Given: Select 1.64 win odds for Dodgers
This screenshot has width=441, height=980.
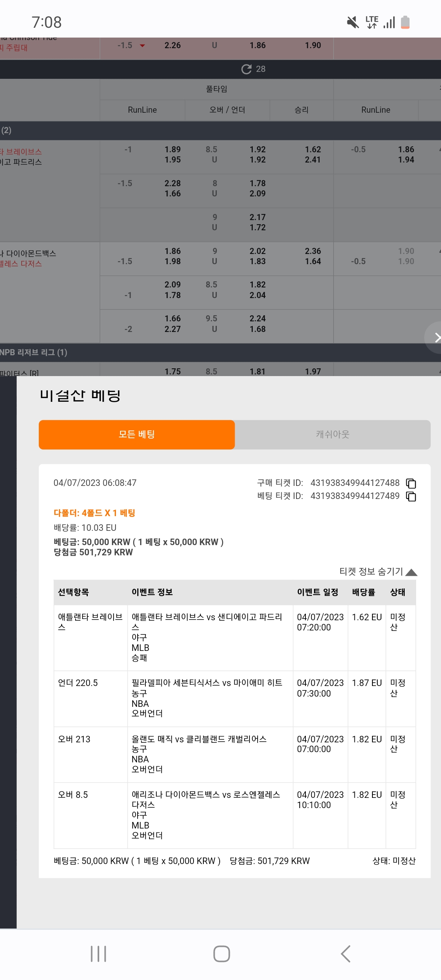Looking at the screenshot, I should coord(313,261).
